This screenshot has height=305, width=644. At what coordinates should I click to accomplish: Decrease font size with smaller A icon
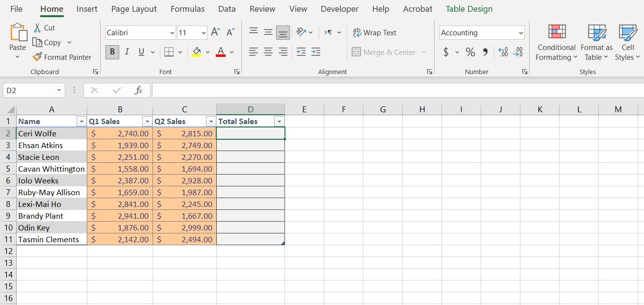pyautogui.click(x=230, y=32)
